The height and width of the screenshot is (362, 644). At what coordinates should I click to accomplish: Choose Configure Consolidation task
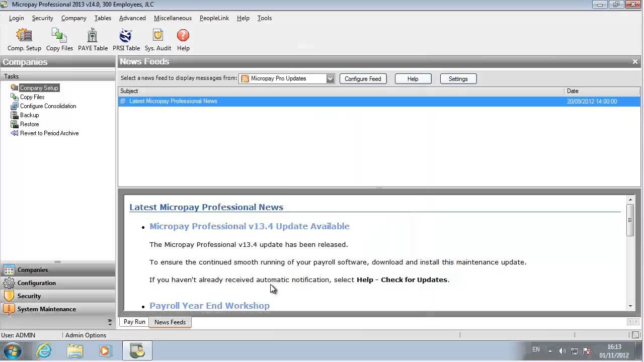(x=48, y=106)
